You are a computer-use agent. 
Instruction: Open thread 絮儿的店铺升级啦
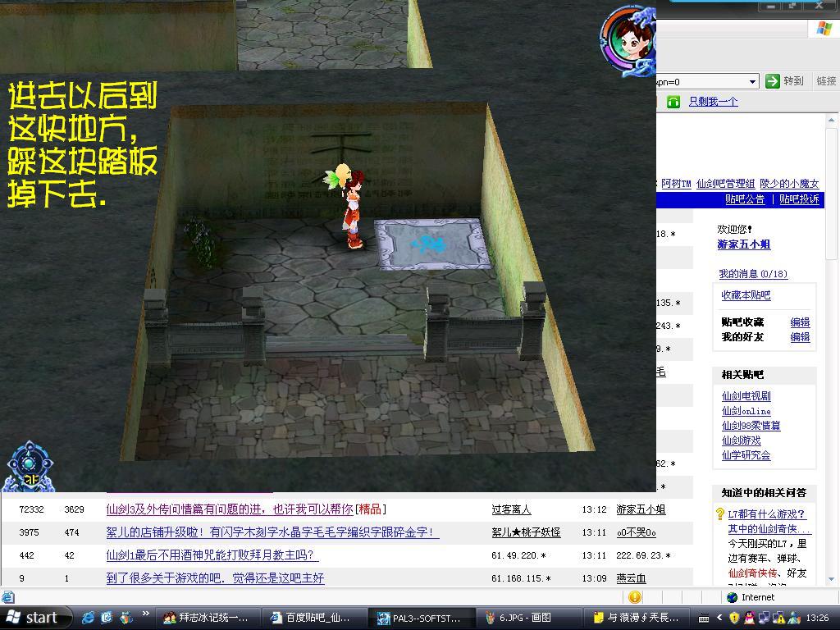[272, 532]
